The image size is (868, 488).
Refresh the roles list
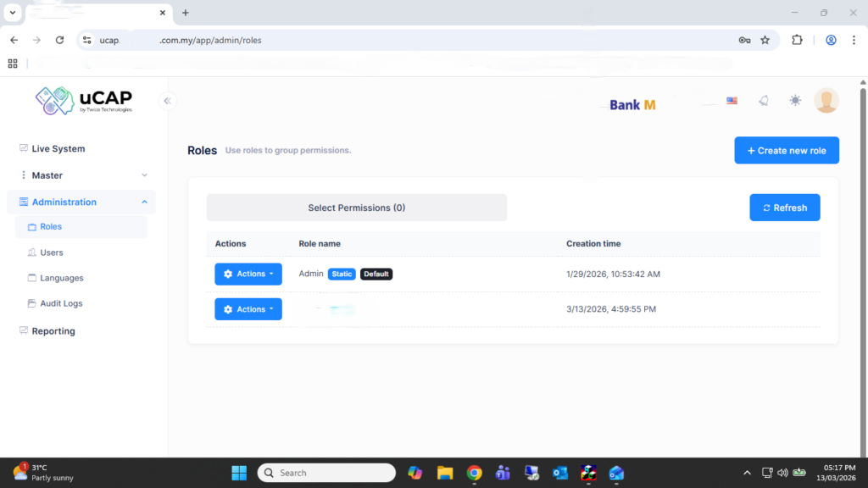784,208
